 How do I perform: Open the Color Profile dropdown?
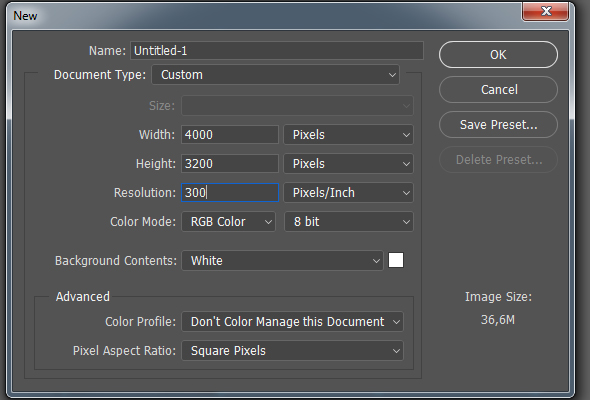(292, 322)
